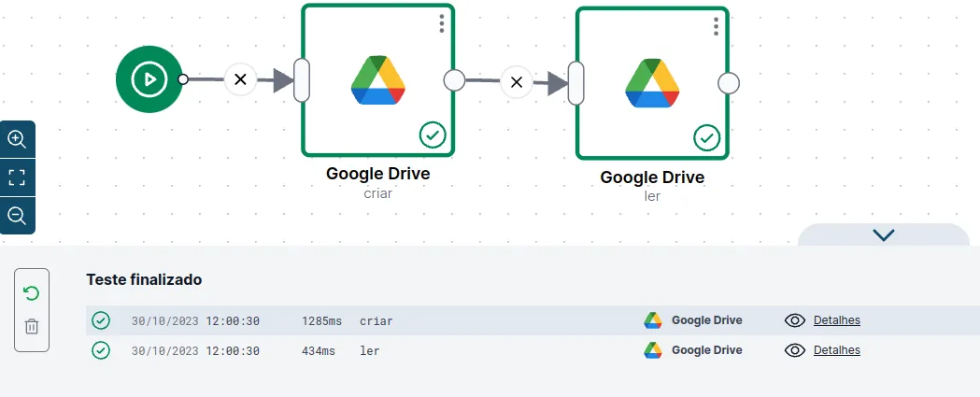Click timestamp in criar log row

point(195,321)
